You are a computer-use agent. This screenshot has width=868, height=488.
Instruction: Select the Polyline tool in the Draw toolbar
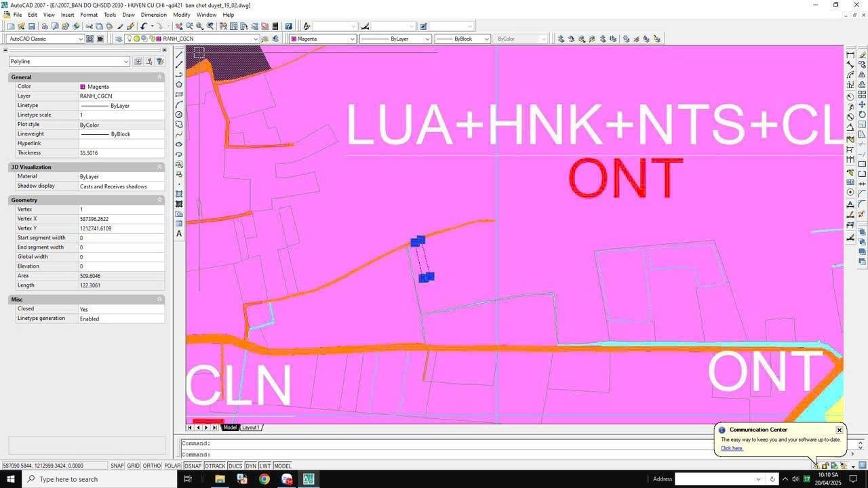pos(179,73)
